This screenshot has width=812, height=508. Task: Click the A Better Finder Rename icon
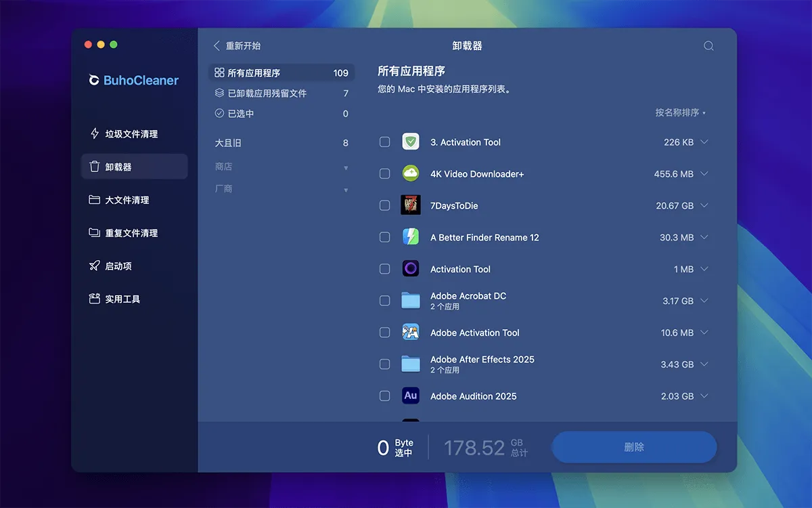coord(411,237)
